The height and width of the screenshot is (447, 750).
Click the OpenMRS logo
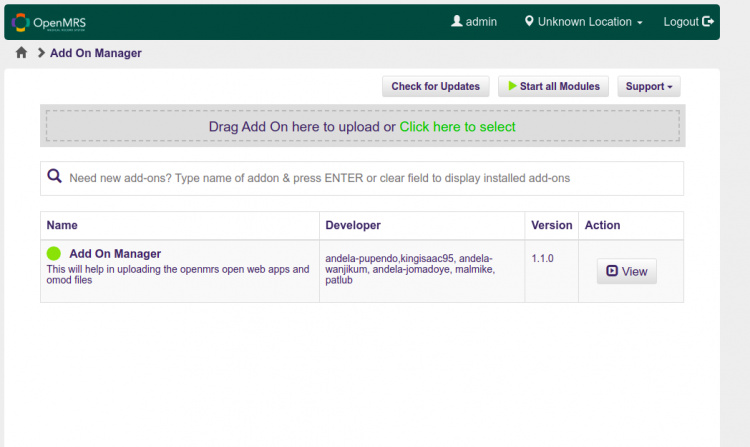tap(49, 22)
